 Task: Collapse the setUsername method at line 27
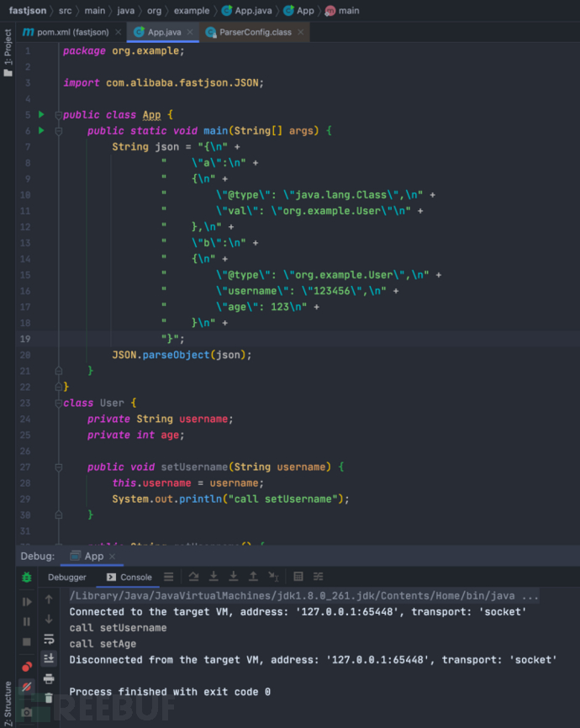pos(59,467)
